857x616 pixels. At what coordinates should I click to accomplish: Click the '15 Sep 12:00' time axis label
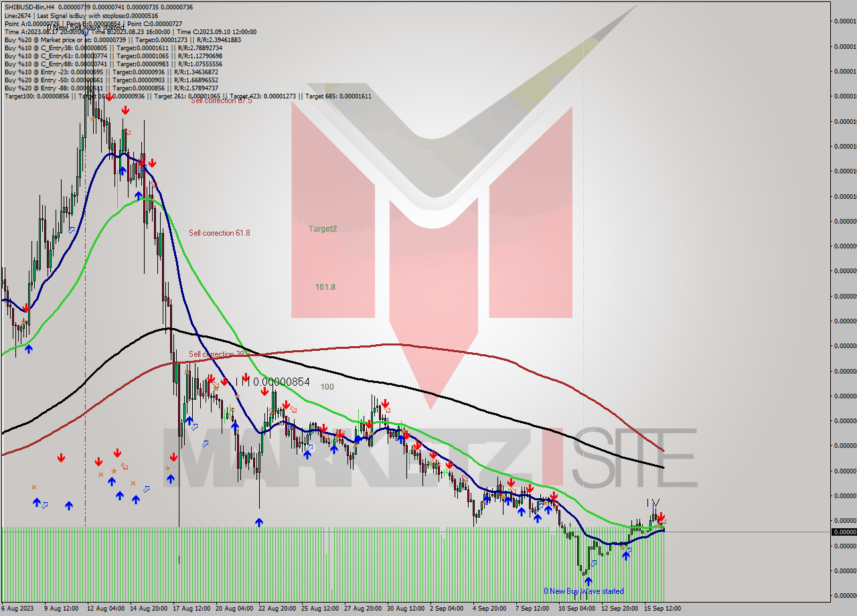click(x=662, y=609)
